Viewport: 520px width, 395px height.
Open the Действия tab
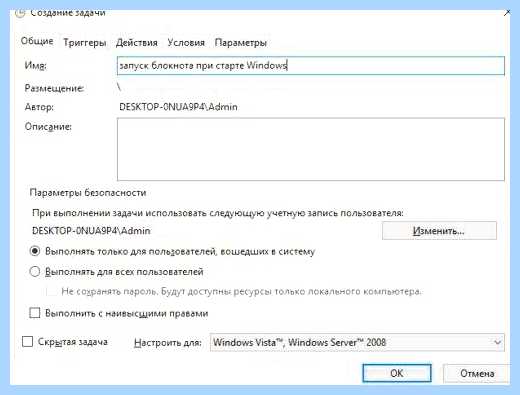click(137, 43)
